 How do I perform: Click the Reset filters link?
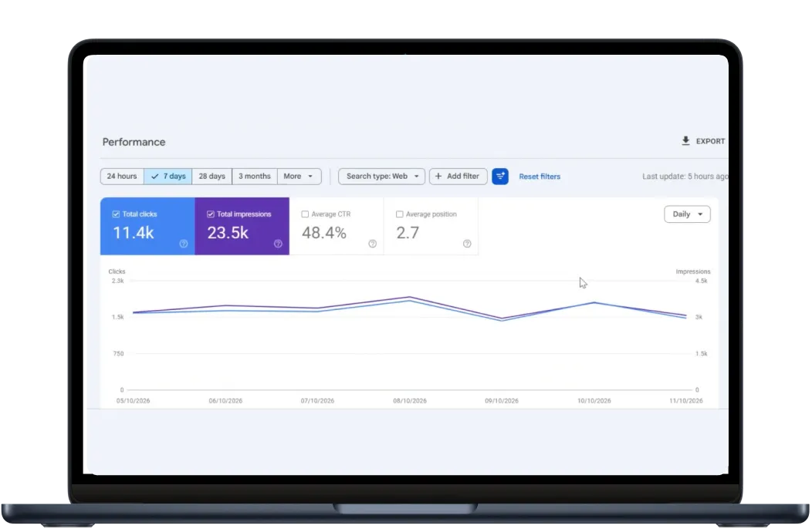[x=540, y=177]
